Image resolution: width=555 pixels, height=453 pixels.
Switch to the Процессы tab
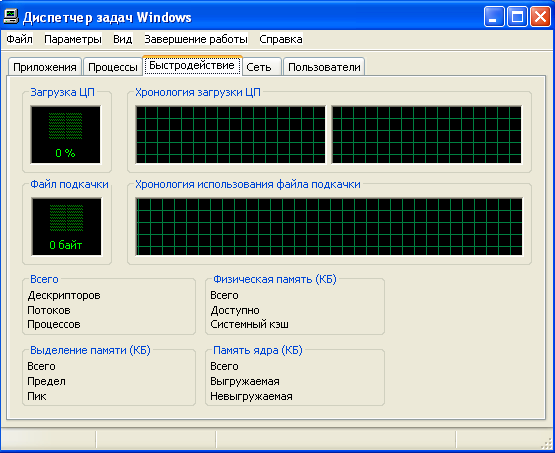[x=113, y=67]
